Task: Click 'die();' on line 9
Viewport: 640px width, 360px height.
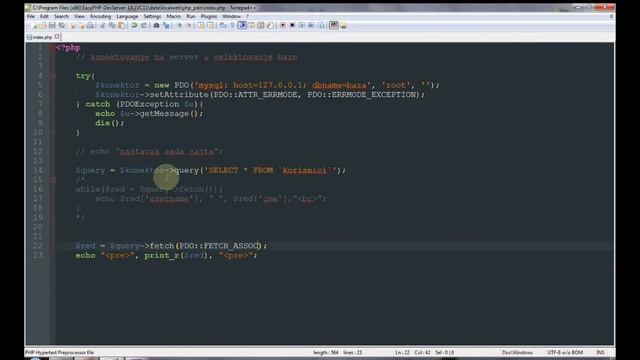Action: 109,123
